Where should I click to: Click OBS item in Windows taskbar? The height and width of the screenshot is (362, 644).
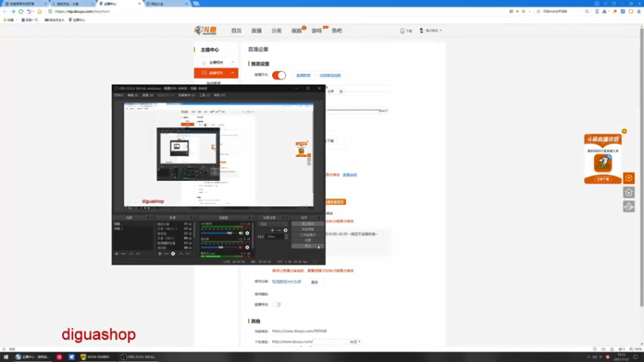click(138, 357)
